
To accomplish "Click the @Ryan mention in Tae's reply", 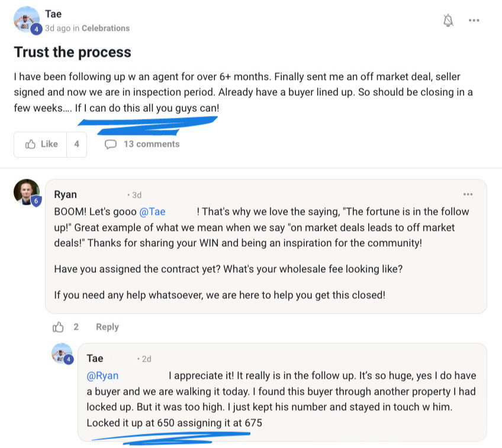I will pos(102,375).
